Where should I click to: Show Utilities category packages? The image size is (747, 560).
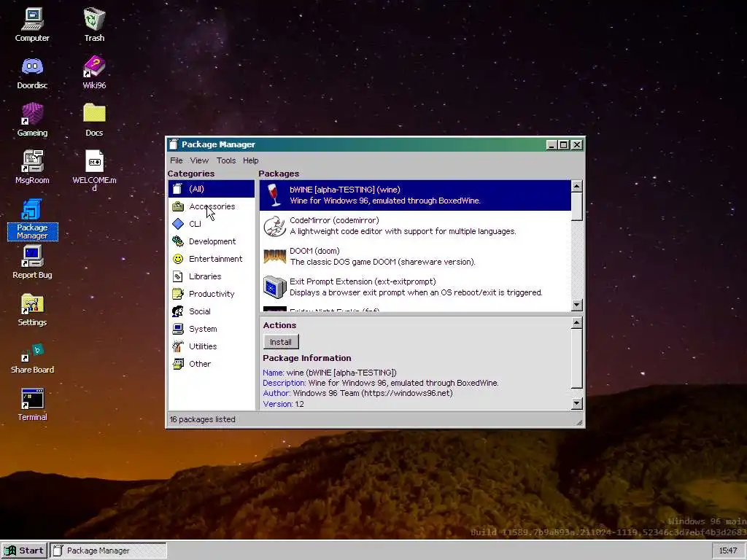pos(212,346)
